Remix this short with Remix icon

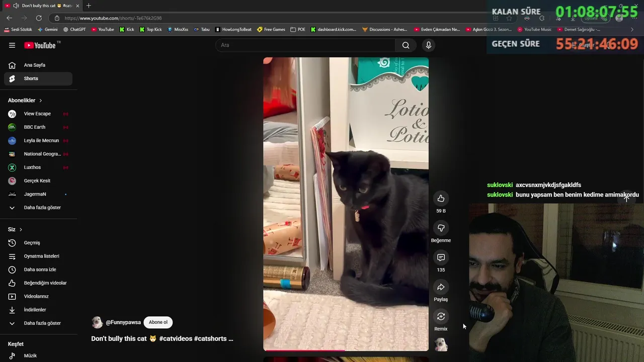(441, 316)
